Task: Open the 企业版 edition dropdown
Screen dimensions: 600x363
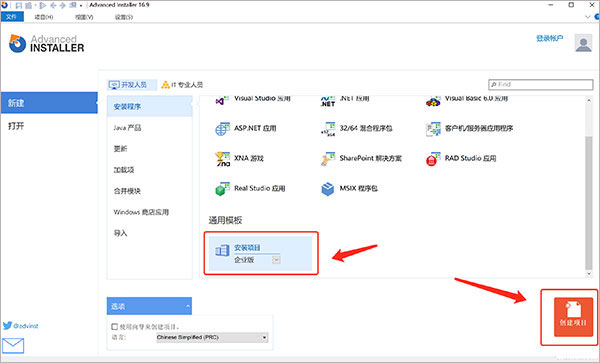Action: [x=276, y=260]
